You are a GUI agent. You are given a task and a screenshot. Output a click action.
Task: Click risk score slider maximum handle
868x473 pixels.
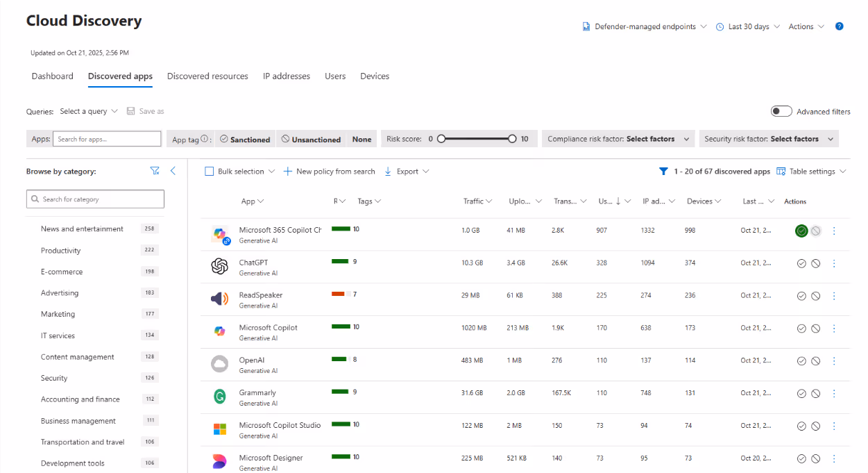[512, 139]
